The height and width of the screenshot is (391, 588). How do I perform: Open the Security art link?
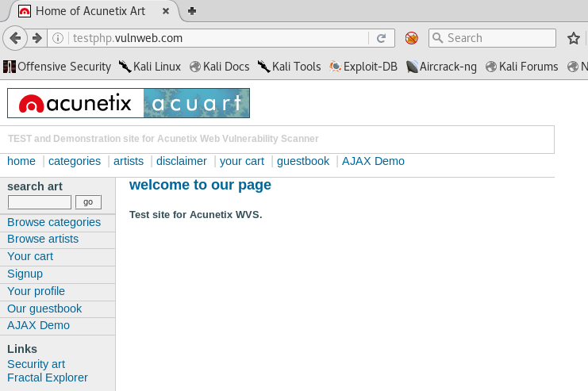(36, 364)
